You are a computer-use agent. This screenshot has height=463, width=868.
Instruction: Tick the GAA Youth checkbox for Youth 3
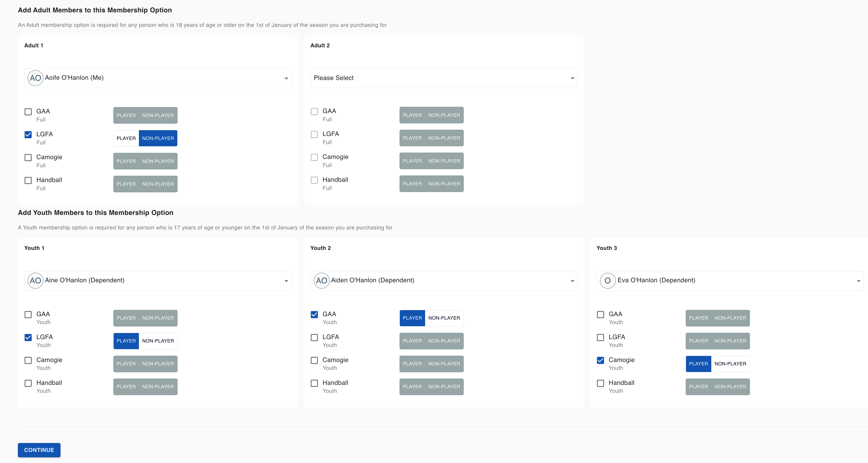tap(600, 315)
